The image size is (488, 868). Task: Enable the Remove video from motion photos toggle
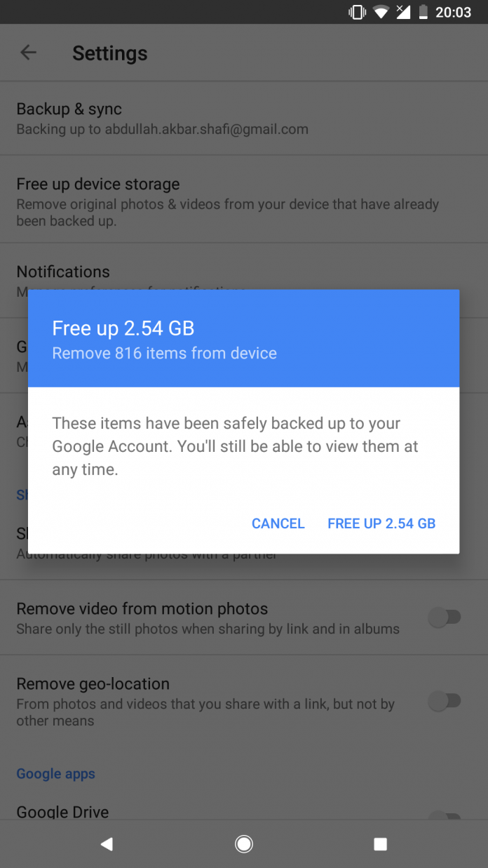446,617
